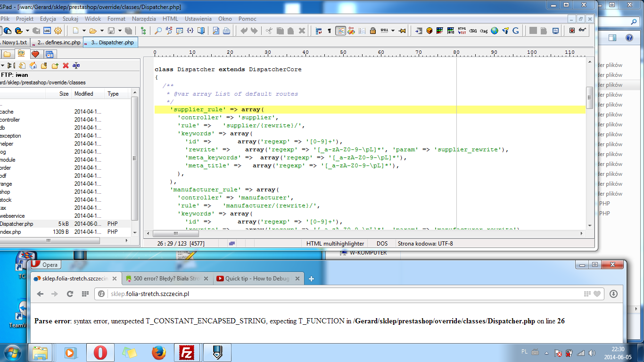644x362 pixels.
Task: Open the color picker toolbar icon
Action: click(440, 31)
